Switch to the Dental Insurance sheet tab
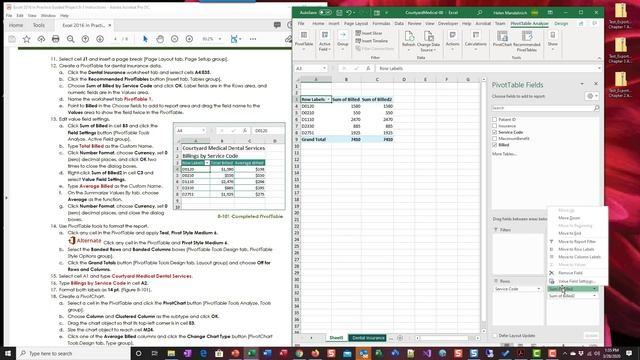The image size is (640, 360). point(368,338)
